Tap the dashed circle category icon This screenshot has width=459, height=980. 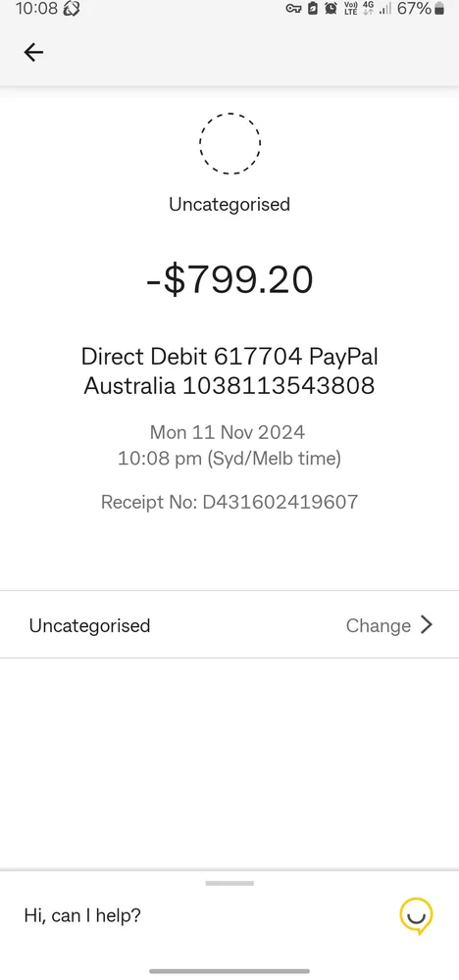tap(229, 143)
